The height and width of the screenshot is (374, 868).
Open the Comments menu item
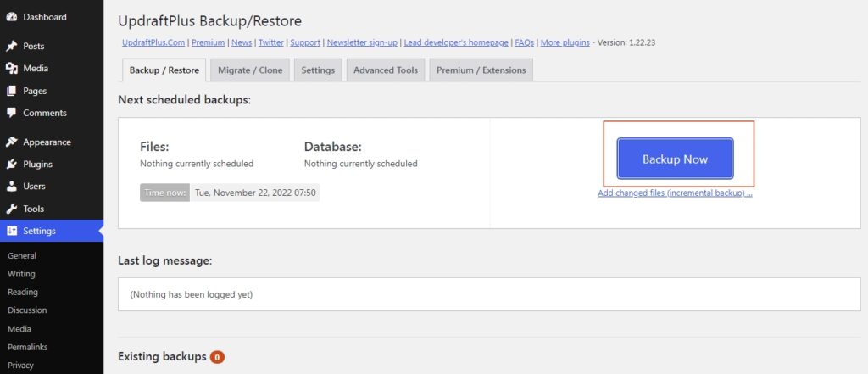tap(52, 113)
